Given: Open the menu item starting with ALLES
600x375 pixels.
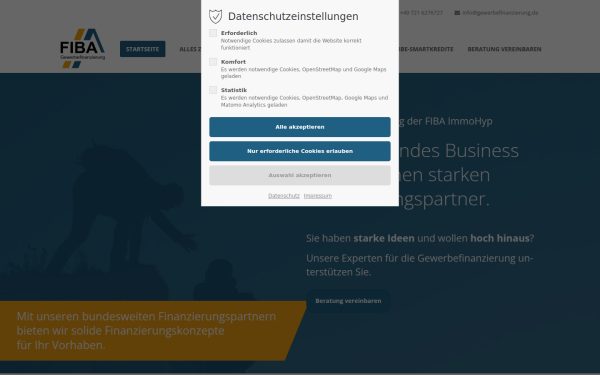Looking at the screenshot, I should pyautogui.click(x=190, y=49).
